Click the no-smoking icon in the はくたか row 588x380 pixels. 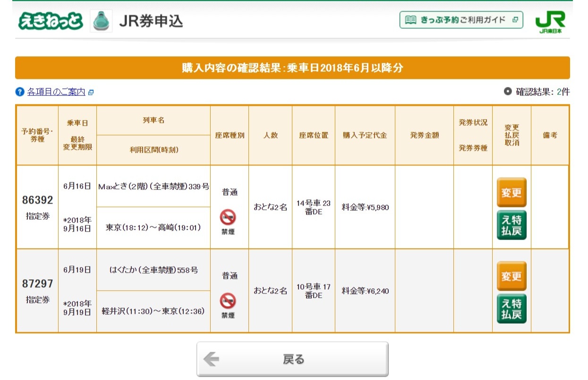(228, 301)
